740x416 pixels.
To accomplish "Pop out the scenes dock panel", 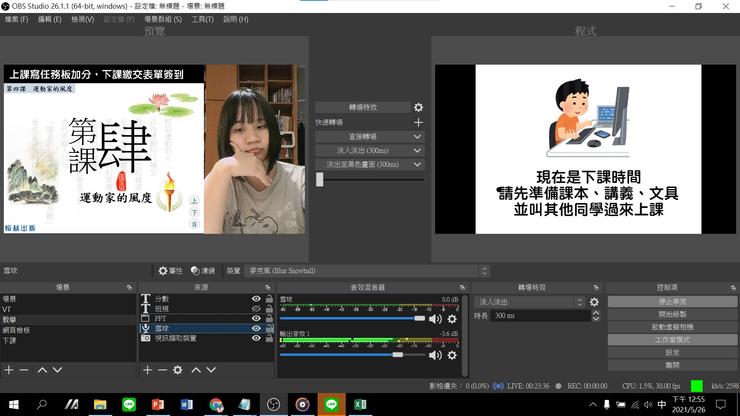I will pyautogui.click(x=129, y=287).
